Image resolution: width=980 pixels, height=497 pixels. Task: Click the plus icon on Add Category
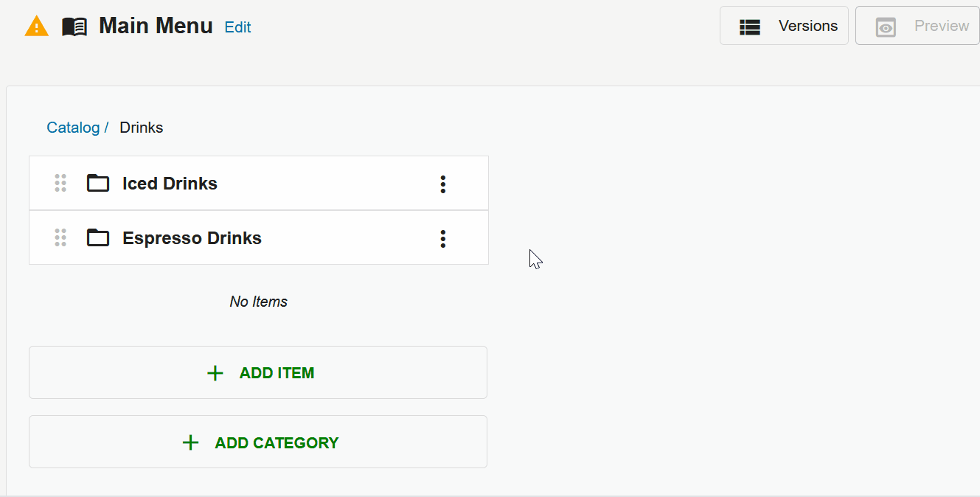pos(190,442)
